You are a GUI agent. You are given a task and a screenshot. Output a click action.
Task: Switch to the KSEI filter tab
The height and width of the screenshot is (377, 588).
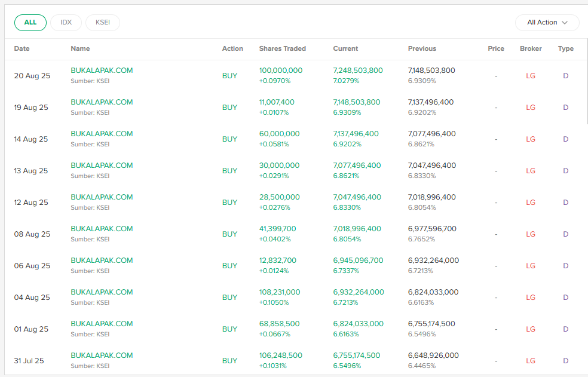click(103, 23)
